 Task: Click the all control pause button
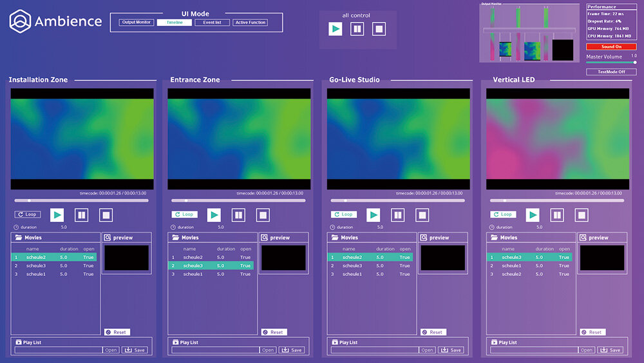pos(357,29)
